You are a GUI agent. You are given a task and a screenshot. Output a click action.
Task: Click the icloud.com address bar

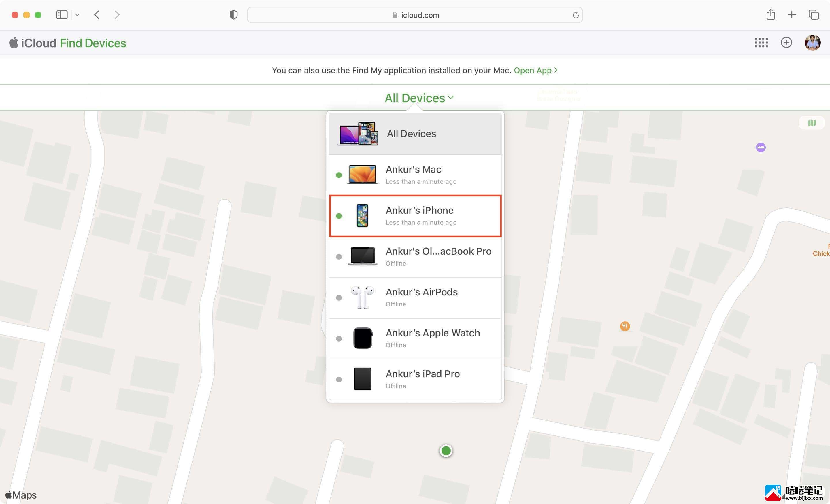click(415, 15)
